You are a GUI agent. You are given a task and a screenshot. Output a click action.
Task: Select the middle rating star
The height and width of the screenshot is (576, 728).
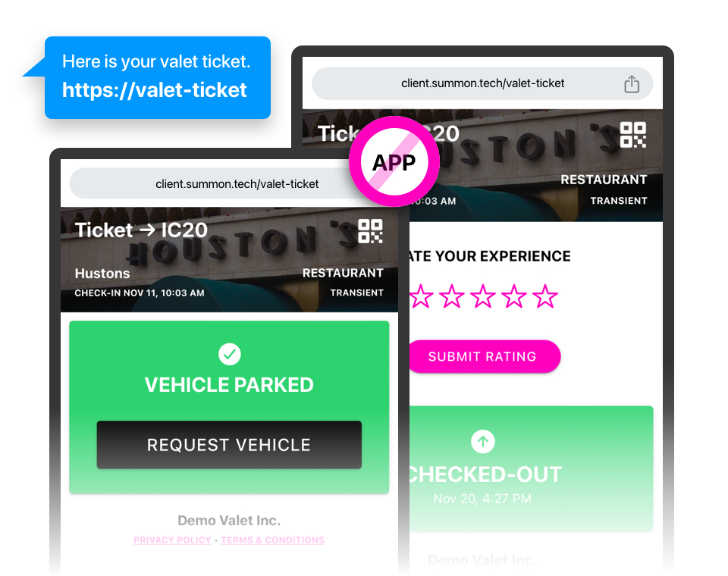[x=483, y=296]
